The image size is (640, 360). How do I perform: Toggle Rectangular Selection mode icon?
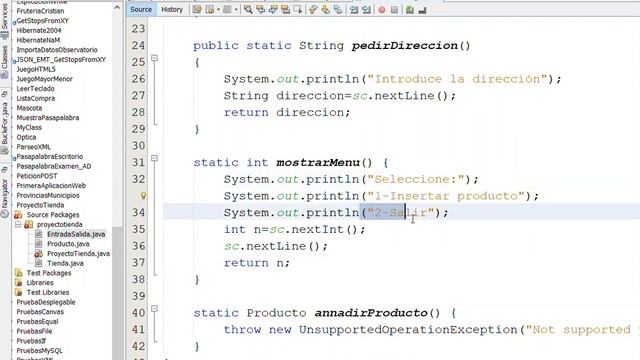pos(298,9)
